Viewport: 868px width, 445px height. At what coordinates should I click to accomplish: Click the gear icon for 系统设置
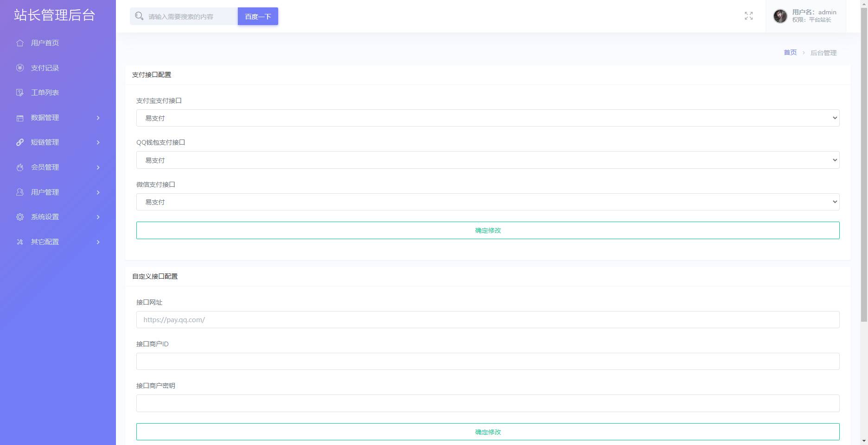20,217
